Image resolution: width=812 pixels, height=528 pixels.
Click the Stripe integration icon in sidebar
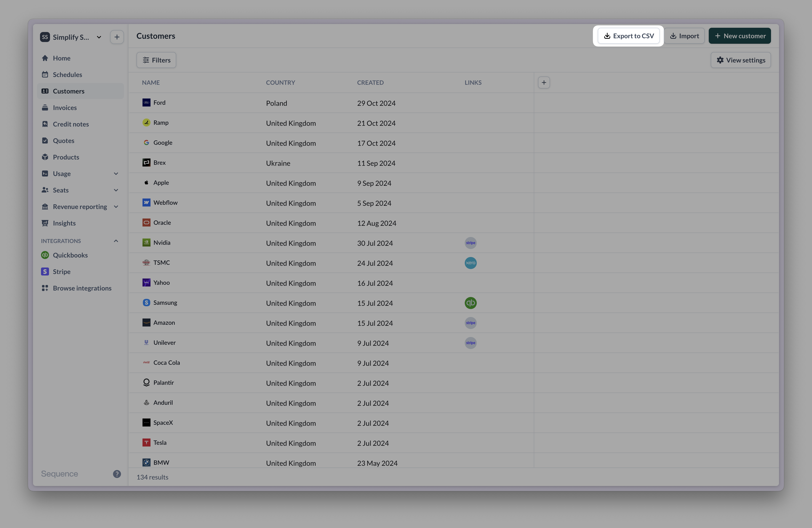point(45,271)
